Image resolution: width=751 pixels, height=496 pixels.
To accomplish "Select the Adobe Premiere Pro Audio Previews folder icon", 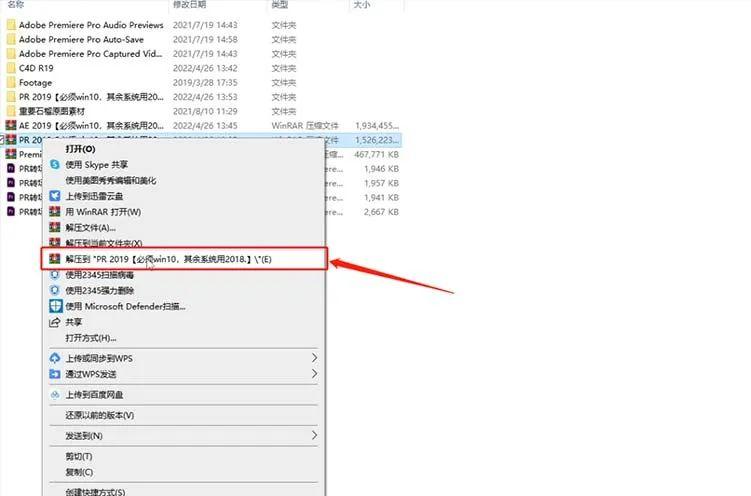I will (11, 25).
